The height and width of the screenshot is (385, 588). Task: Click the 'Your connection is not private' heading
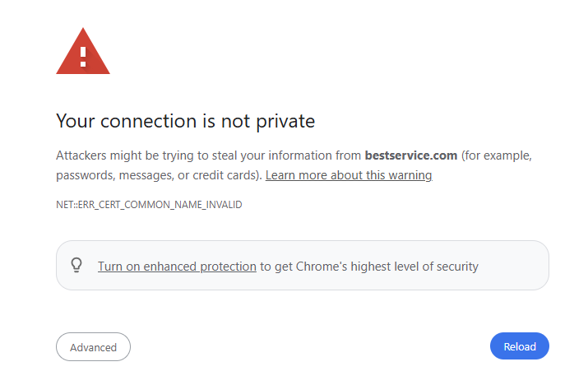coord(186,121)
